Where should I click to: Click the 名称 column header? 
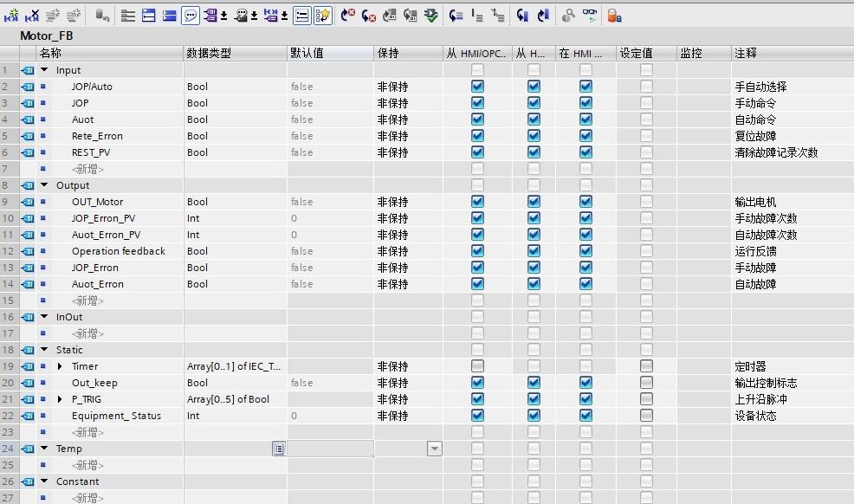tap(110, 53)
